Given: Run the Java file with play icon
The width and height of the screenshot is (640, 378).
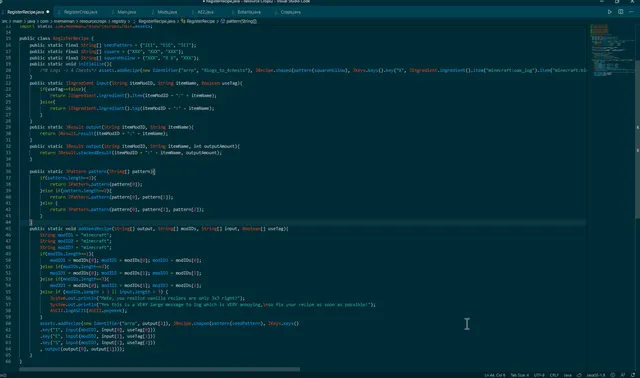Looking at the screenshot, I should (609, 12).
